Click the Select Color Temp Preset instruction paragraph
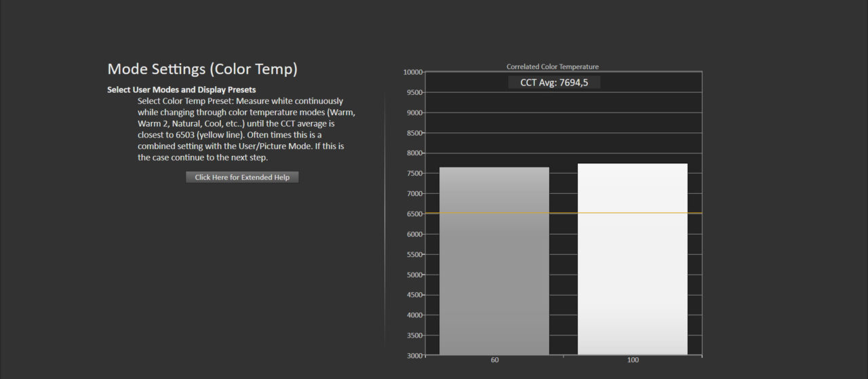 [x=245, y=129]
